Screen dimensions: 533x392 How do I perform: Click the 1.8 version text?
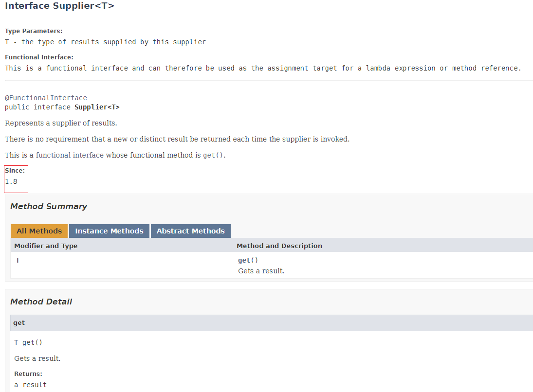(x=11, y=182)
